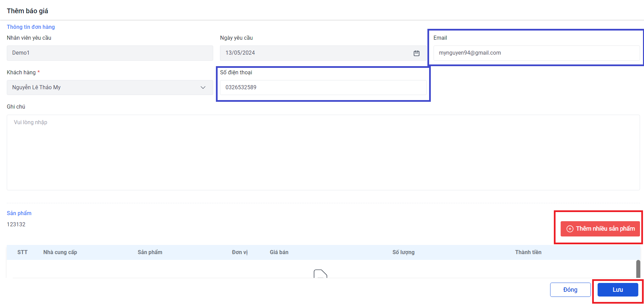Click the Thông tin đơn hàng heading

(x=31, y=27)
